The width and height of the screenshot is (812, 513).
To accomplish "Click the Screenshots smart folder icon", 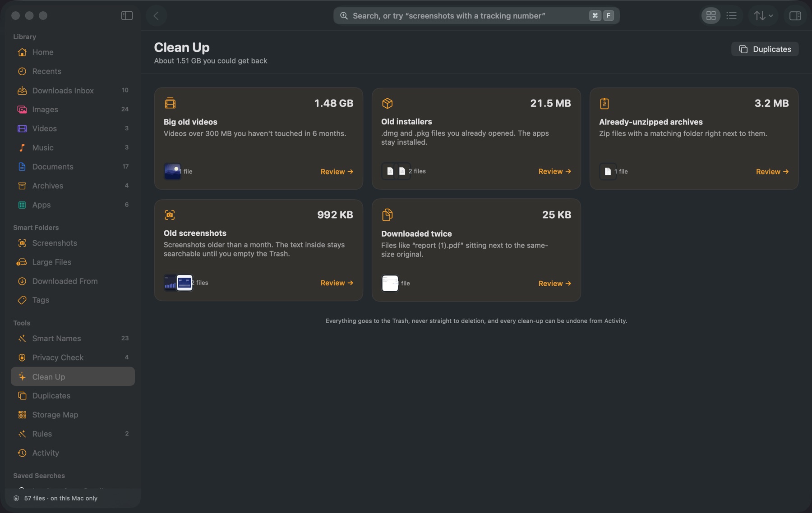I will pos(22,243).
